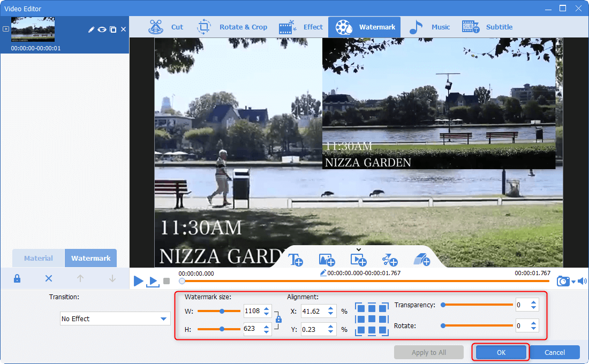Mute the volume speaker icon
The height and width of the screenshot is (364, 589).
pos(582,281)
